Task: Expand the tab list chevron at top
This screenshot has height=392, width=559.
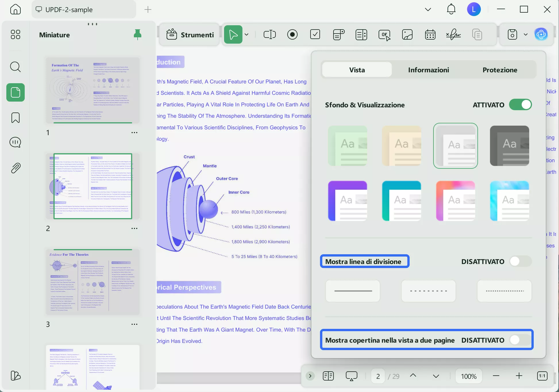Action: 428,9
